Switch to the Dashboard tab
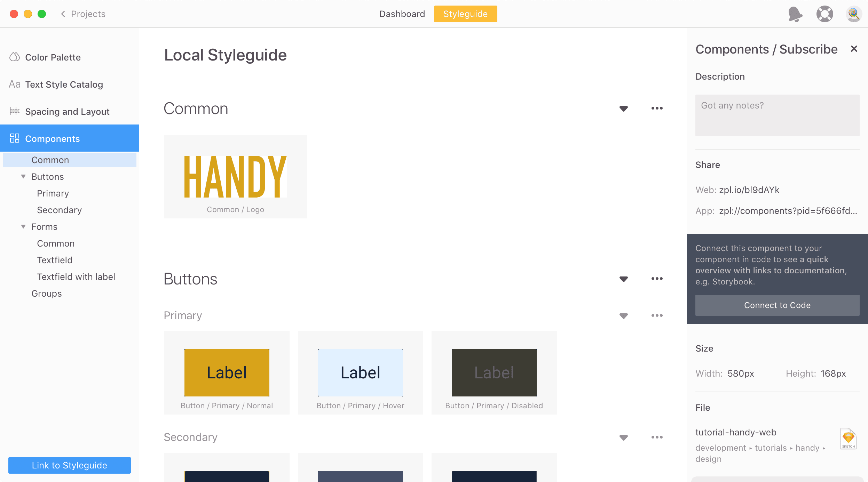The image size is (868, 482). 402,14
